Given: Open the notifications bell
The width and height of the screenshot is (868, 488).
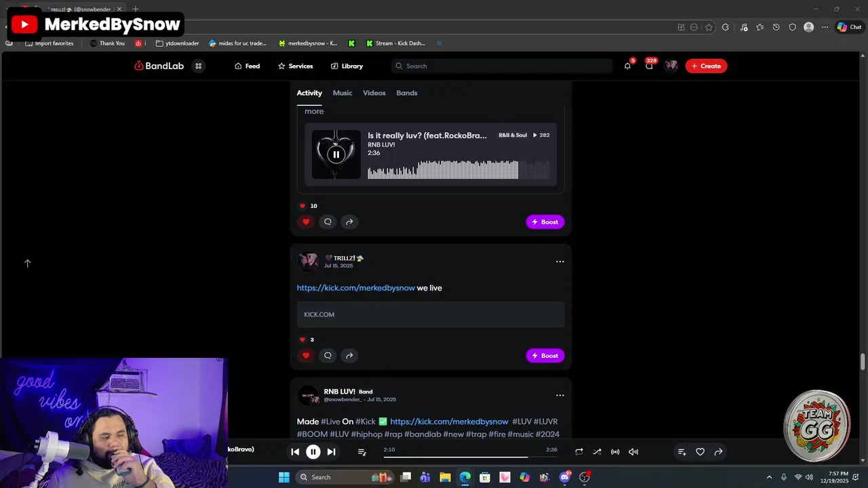Looking at the screenshot, I should [627, 66].
